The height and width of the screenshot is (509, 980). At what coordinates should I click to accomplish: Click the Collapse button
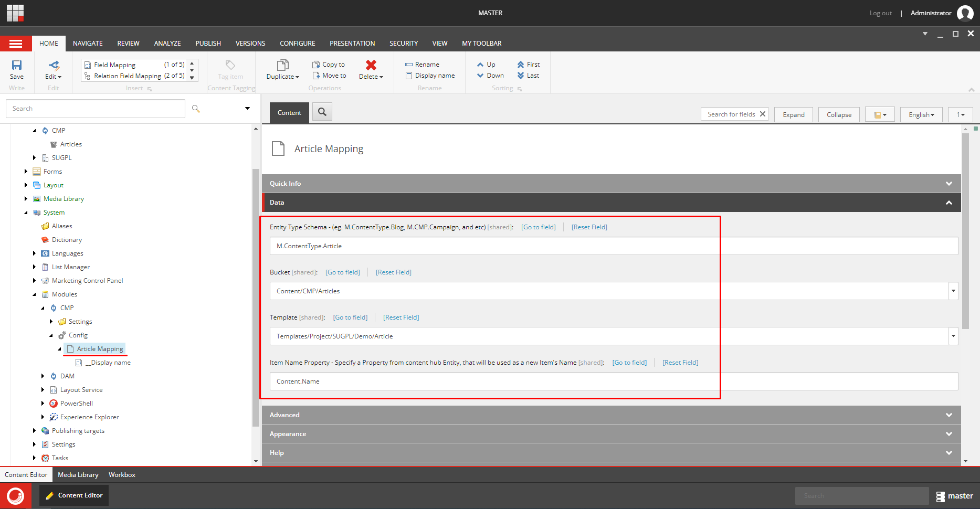839,114
